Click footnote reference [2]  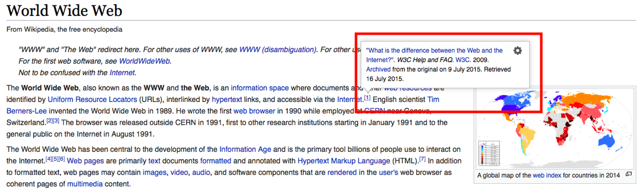point(50,121)
